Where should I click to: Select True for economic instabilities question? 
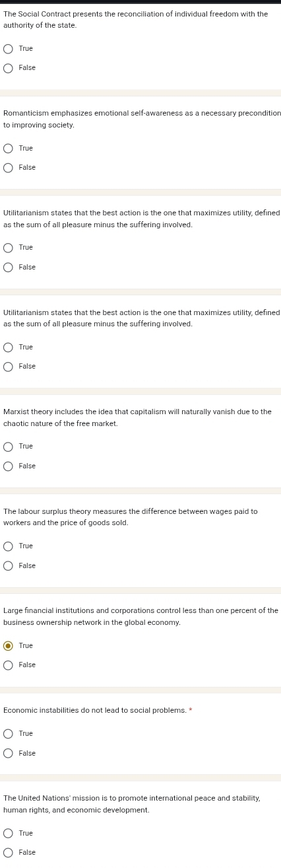(9, 734)
